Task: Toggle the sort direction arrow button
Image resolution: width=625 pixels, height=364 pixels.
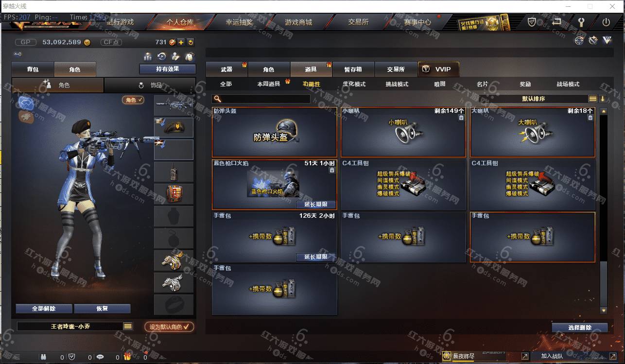Action: pyautogui.click(x=603, y=99)
